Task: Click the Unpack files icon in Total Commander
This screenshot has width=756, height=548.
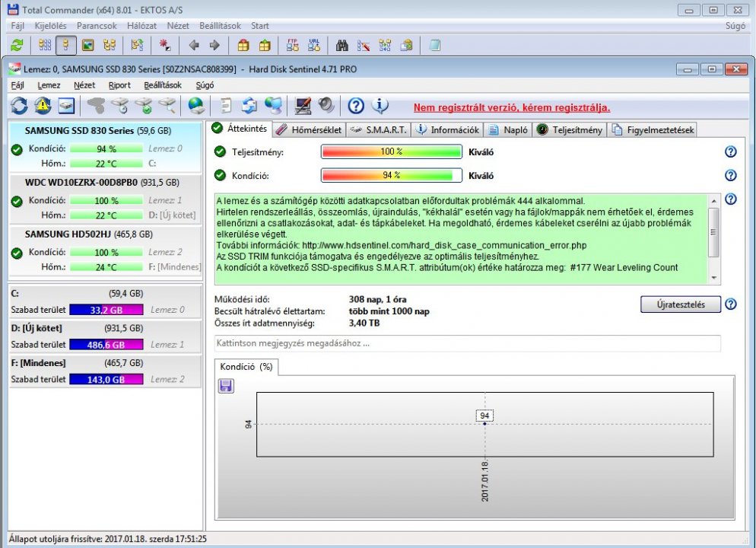Action: tap(265, 46)
